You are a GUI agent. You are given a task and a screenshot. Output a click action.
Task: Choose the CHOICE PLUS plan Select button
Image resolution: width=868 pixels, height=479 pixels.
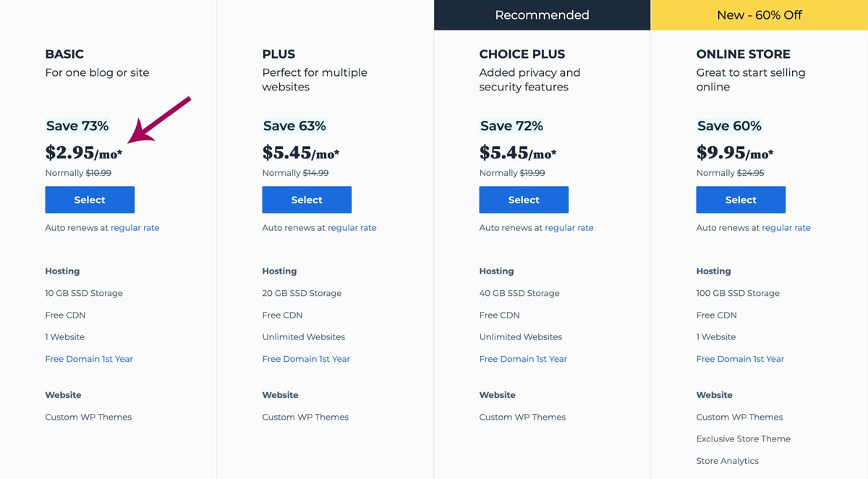coord(524,200)
